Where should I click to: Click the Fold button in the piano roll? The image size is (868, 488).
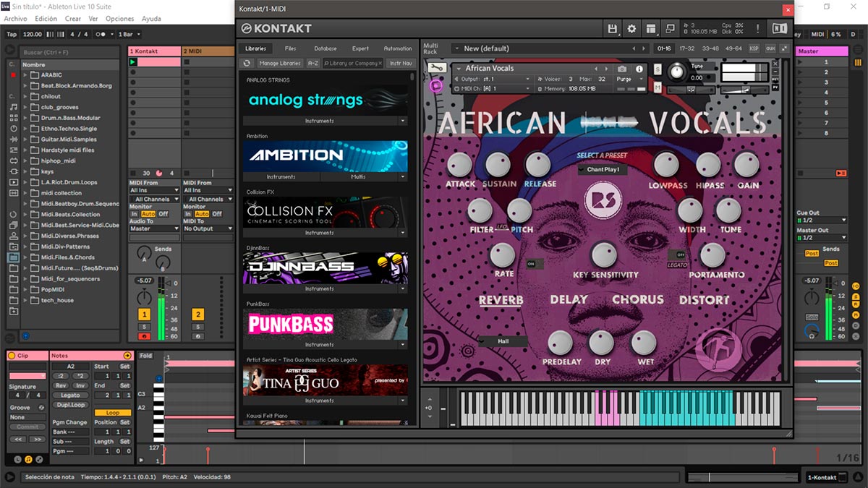146,356
